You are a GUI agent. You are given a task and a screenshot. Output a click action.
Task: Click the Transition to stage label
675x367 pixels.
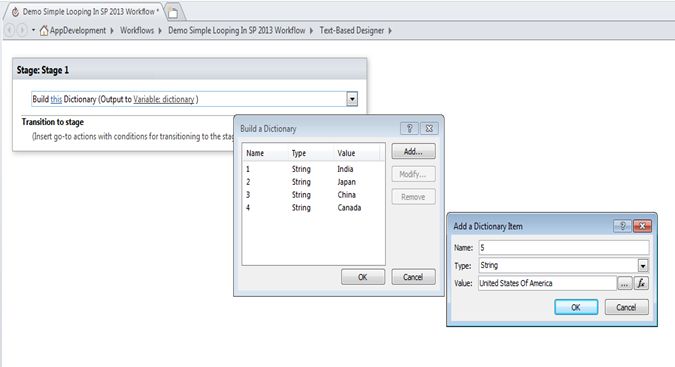(53, 122)
